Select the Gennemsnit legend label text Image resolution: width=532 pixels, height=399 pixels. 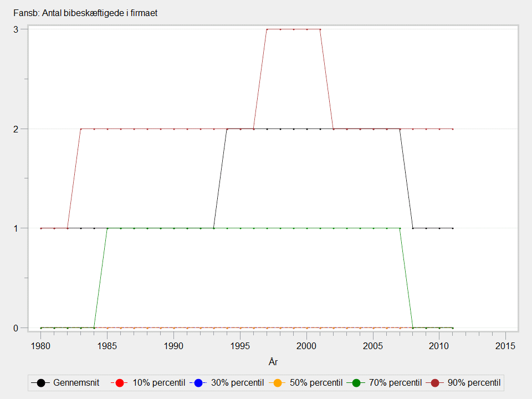(76, 383)
